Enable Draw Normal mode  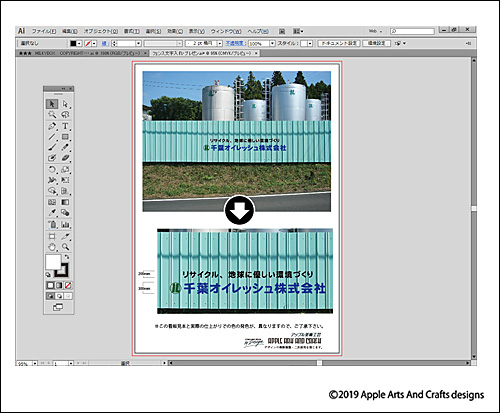(50, 296)
